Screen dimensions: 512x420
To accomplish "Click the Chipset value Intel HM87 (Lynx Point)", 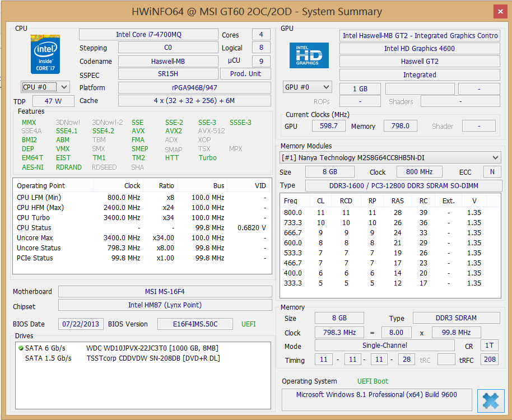I will click(165, 305).
